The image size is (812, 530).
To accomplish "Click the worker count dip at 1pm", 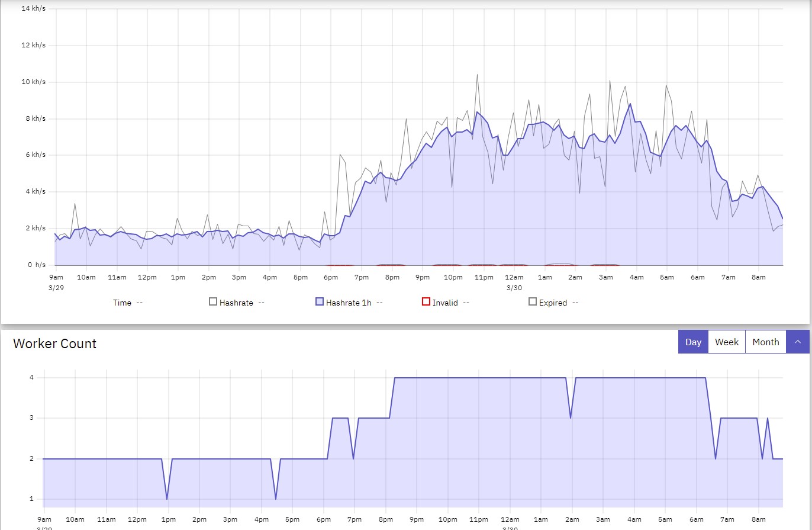I will (167, 498).
